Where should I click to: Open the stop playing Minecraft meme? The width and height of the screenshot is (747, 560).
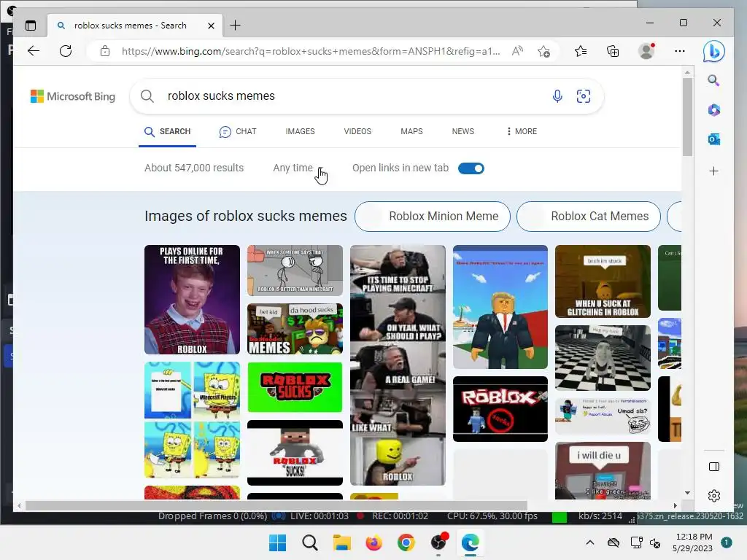coord(398,365)
